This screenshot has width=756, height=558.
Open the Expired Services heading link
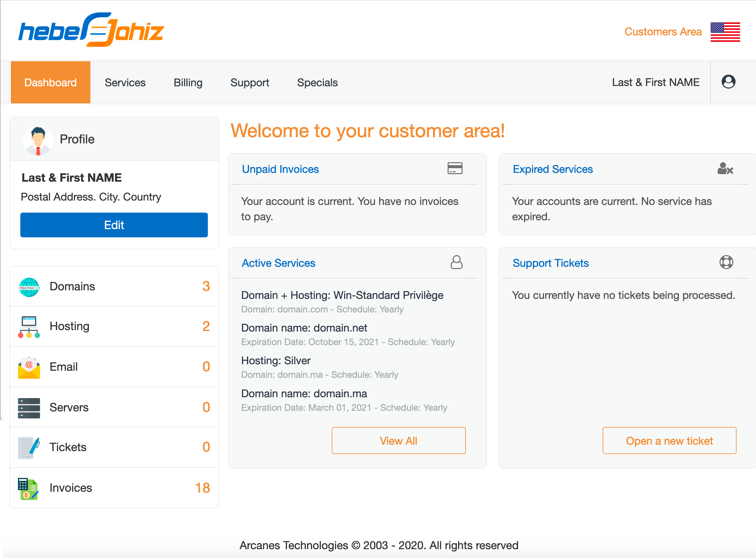click(x=553, y=169)
